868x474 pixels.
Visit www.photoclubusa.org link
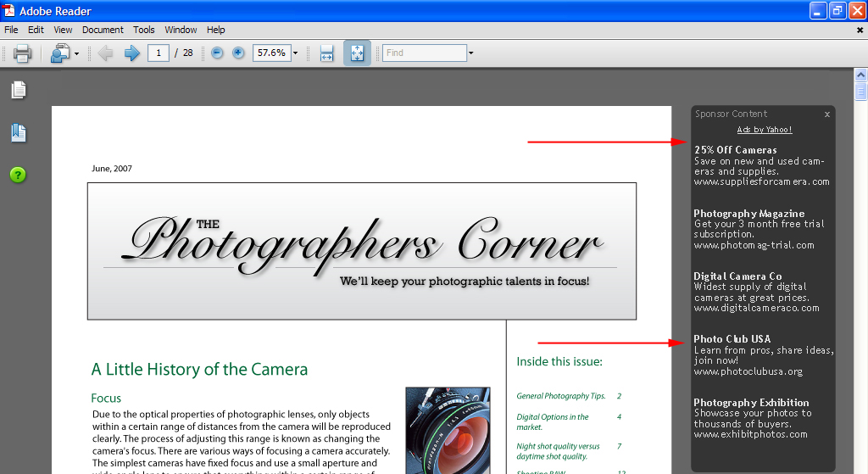pos(748,371)
